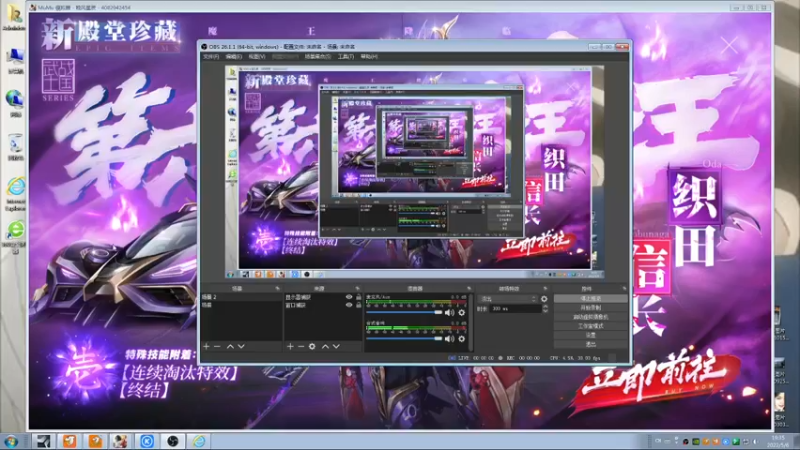Viewport: 800px width, 450px height.
Task: Toggle 工作室模式 in the Controls dock
Action: [591, 326]
